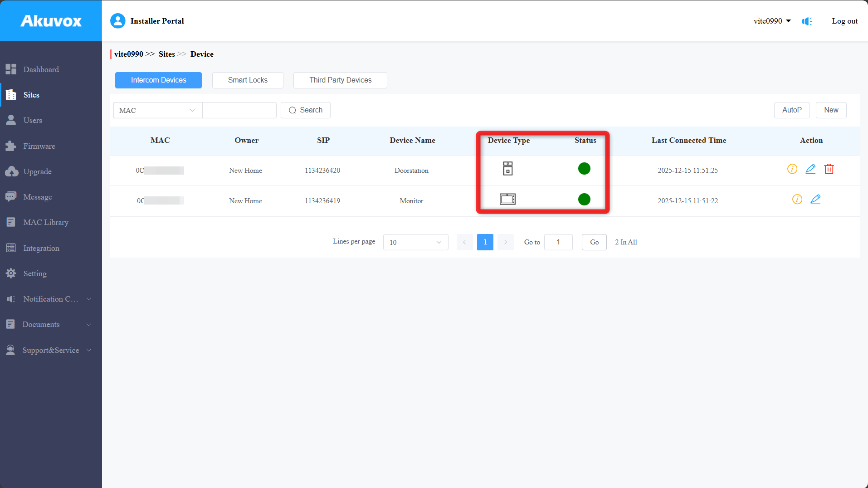
Task: Open Integration in the sidebar
Action: 41,248
